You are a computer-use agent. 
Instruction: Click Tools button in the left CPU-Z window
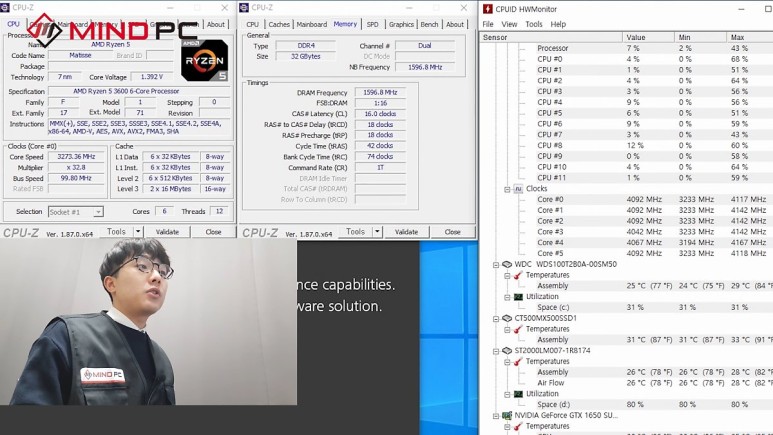[x=116, y=232]
